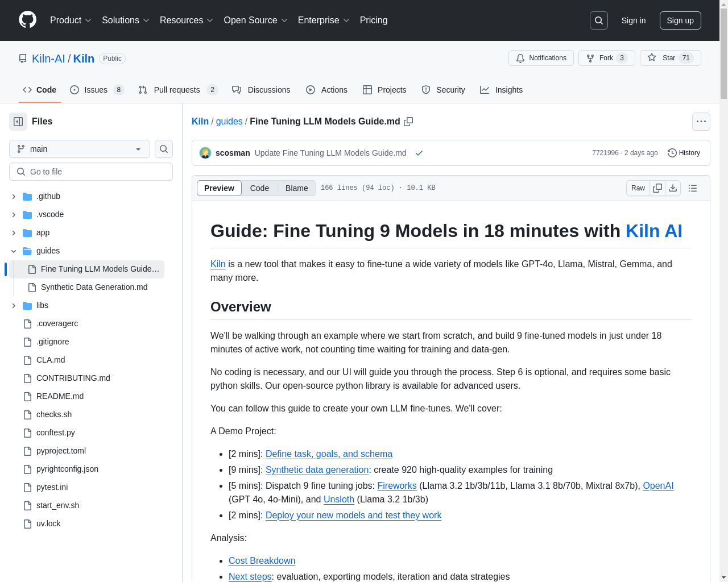This screenshot has height=582, width=728.
Task: Expand the .github folder
Action: pos(14,197)
